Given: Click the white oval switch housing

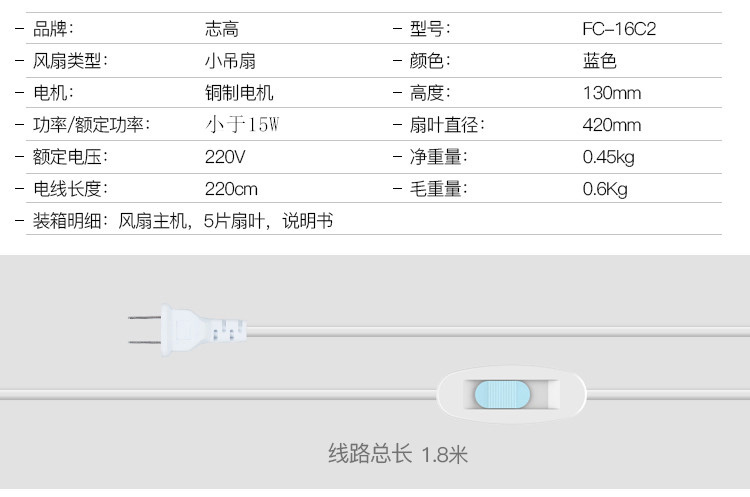Looking at the screenshot, I should (511, 395).
